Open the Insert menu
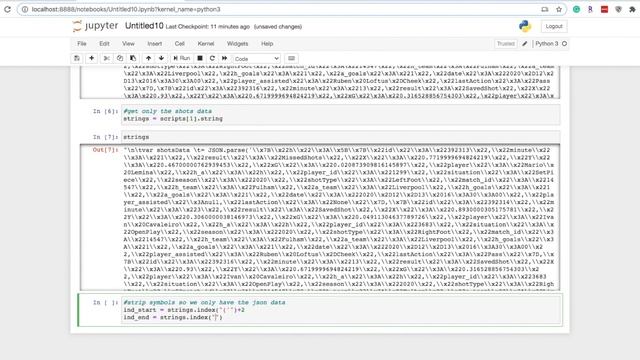The image size is (640, 360). 155,44
